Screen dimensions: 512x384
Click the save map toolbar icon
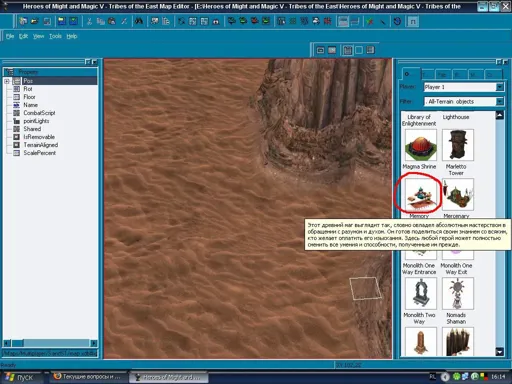pos(47,22)
